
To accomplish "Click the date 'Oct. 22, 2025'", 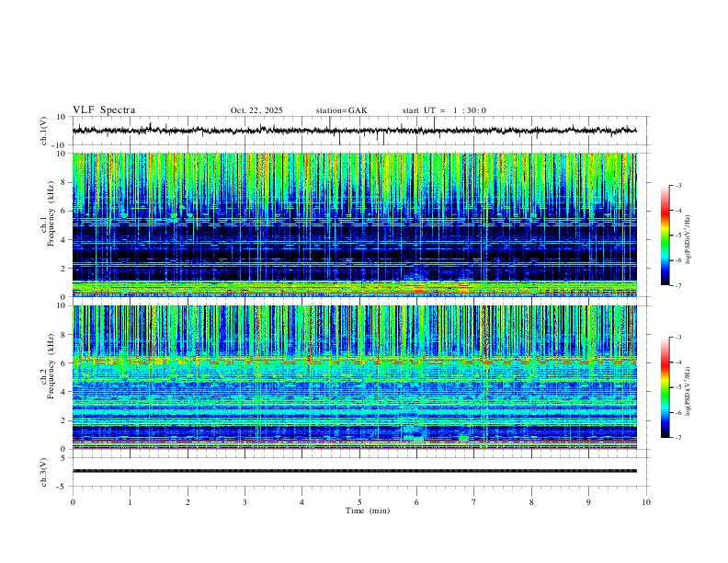I will [x=256, y=110].
